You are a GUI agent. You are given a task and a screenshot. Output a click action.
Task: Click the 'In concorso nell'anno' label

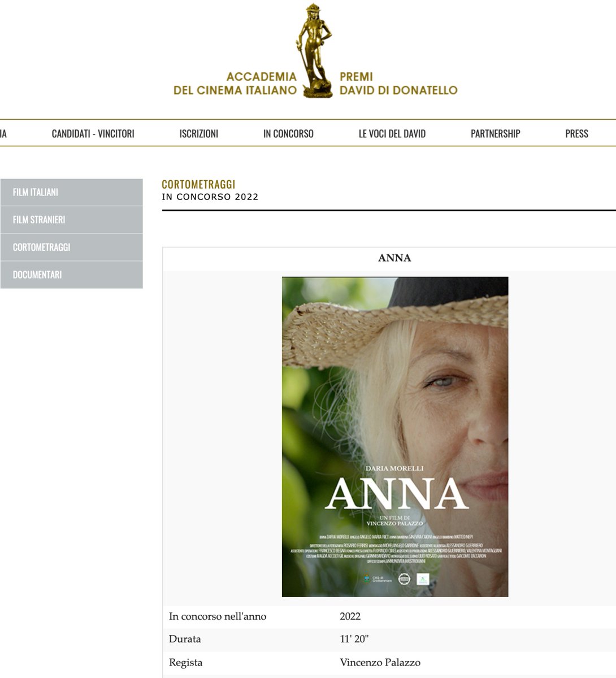click(x=218, y=616)
